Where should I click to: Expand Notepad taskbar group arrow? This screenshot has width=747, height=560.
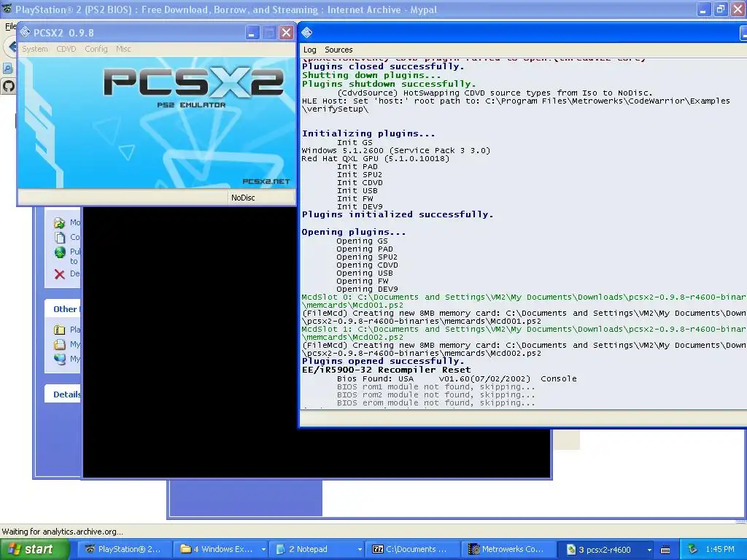click(359, 550)
